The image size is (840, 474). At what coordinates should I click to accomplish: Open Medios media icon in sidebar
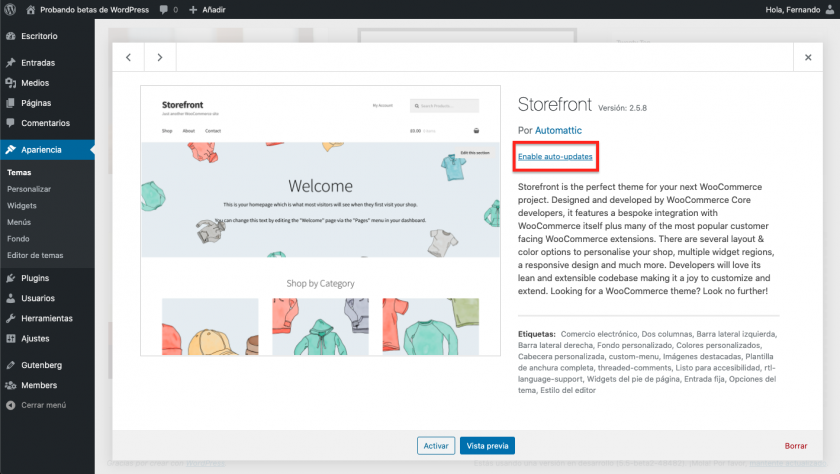[x=10, y=83]
